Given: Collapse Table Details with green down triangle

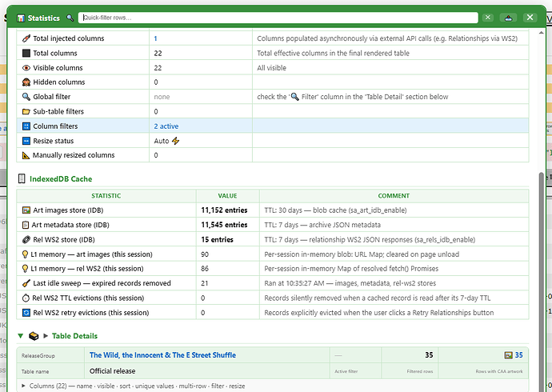Looking at the screenshot, I should (x=21, y=336).
